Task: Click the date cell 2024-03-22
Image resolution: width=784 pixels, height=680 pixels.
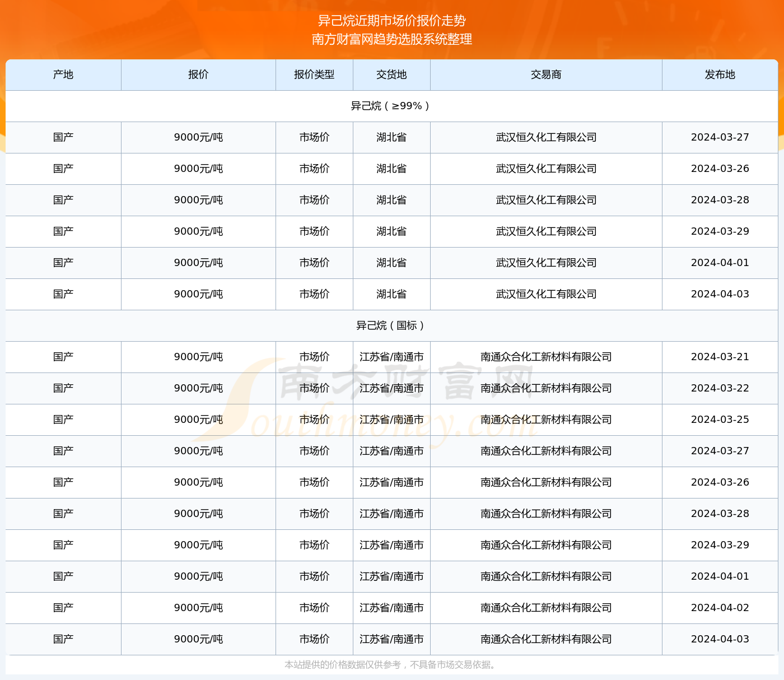Action: [x=720, y=388]
